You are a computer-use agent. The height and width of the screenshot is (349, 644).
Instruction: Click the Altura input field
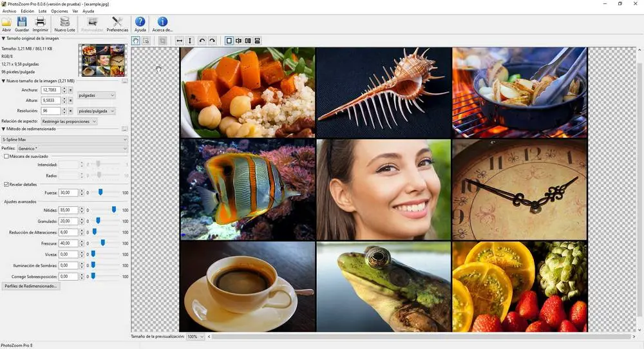[x=51, y=100]
